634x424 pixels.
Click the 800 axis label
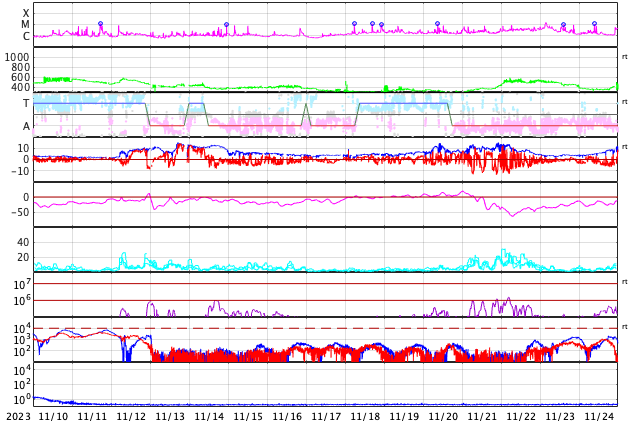point(20,67)
